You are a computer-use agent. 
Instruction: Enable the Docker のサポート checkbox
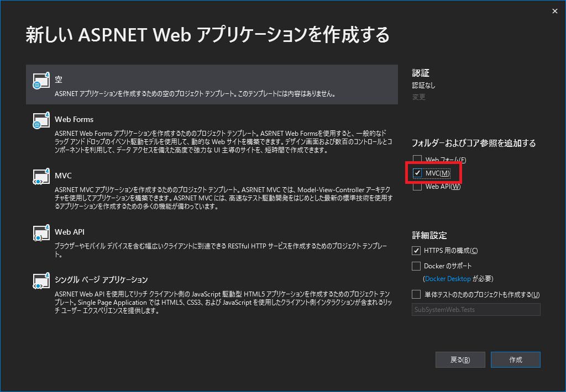click(x=416, y=266)
